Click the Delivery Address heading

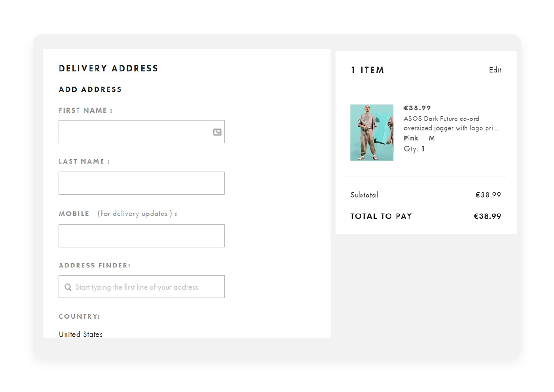[108, 69]
